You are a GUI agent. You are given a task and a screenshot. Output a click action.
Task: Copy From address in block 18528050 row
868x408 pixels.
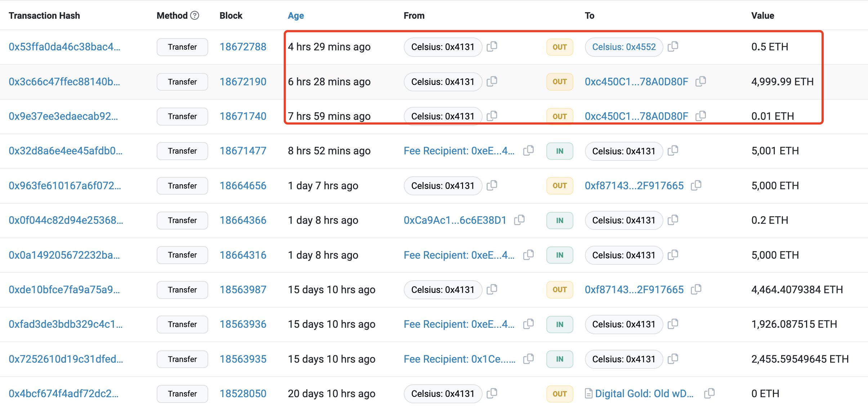[x=492, y=393]
